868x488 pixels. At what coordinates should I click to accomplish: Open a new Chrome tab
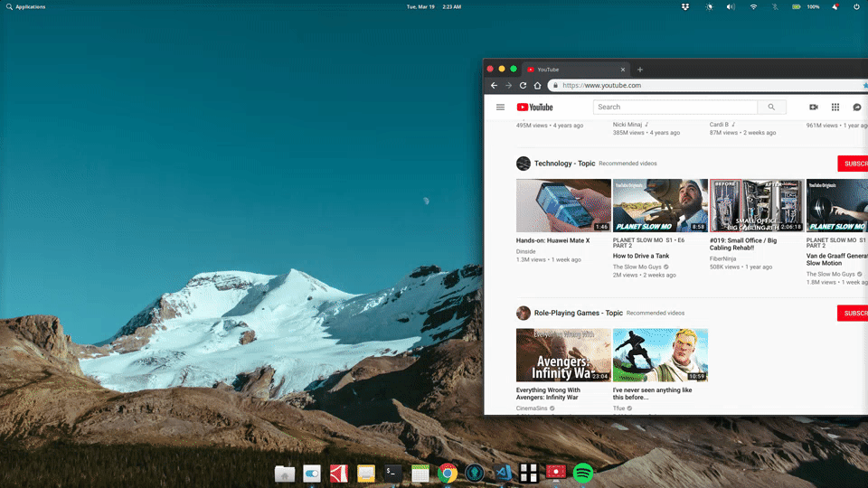click(x=640, y=70)
